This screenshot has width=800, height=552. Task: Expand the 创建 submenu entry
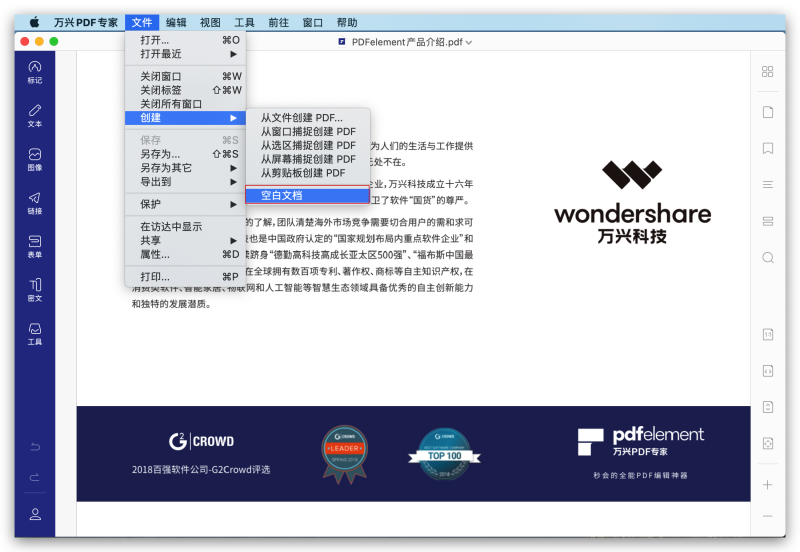(x=186, y=118)
